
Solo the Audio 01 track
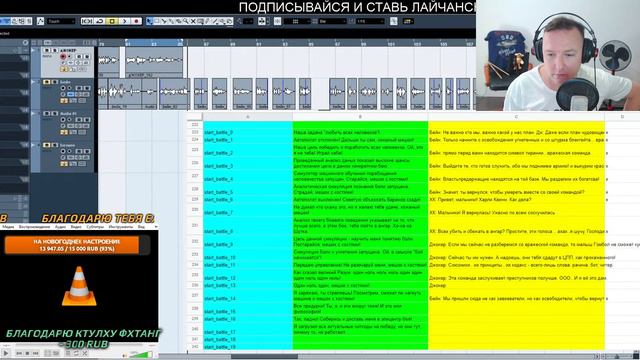[54, 113]
